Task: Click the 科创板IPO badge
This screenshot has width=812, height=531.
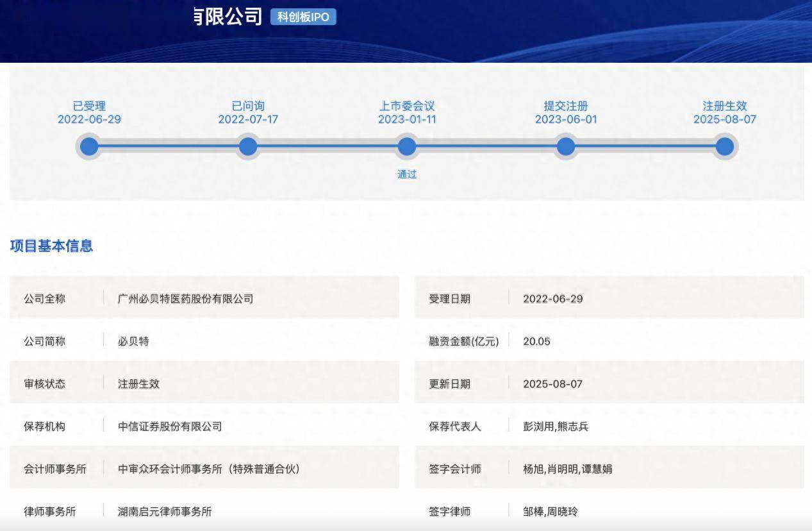Action: [x=303, y=17]
